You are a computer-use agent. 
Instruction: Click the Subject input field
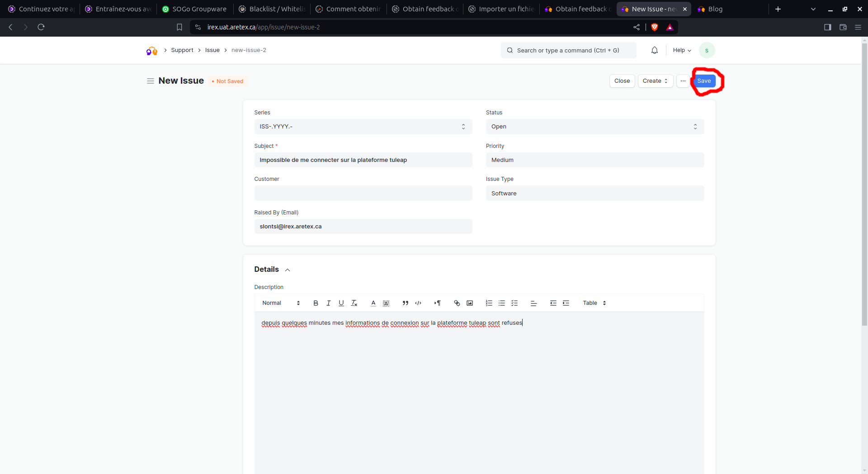pyautogui.click(x=363, y=160)
